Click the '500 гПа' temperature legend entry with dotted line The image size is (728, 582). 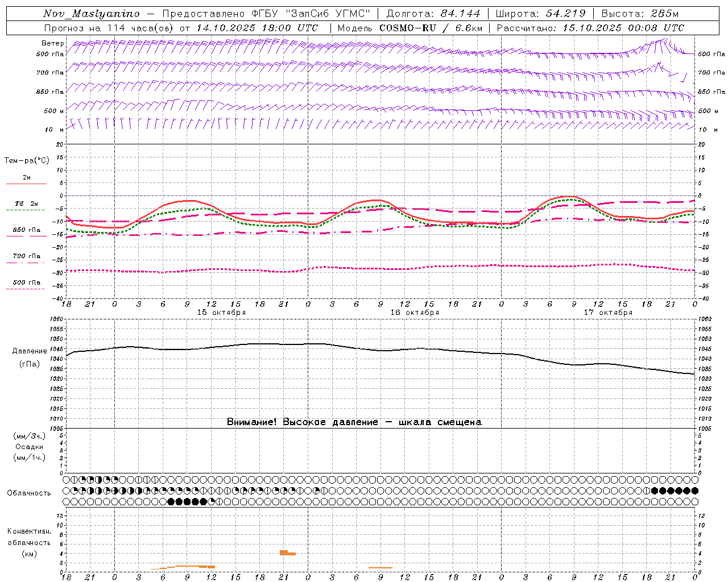pyautogui.click(x=27, y=282)
